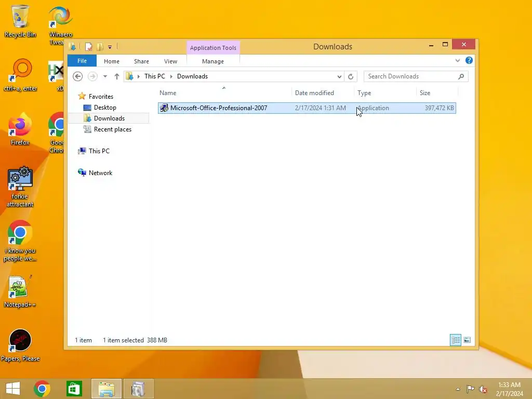
Task: Click 'This PC' in the address bar
Action: tap(155, 76)
